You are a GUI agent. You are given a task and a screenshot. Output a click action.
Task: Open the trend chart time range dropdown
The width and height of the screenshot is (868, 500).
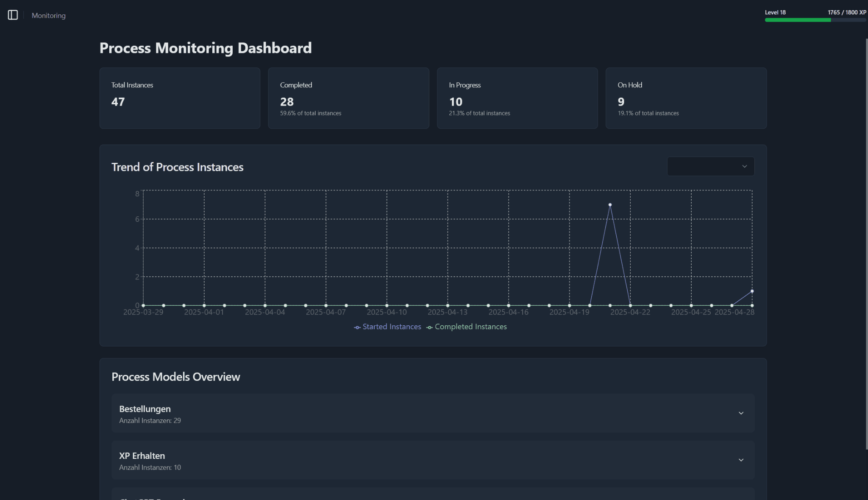(710, 166)
